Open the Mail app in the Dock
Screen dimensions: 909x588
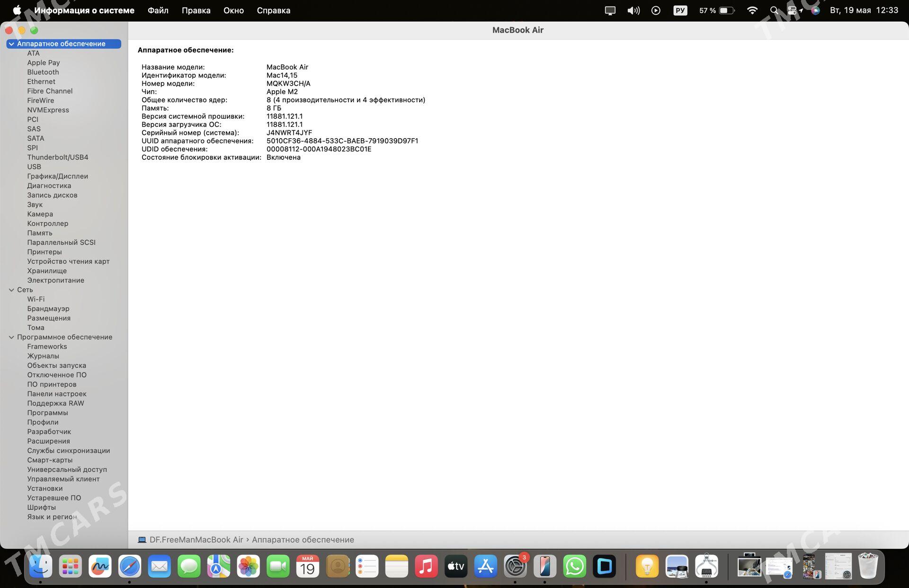(x=160, y=566)
